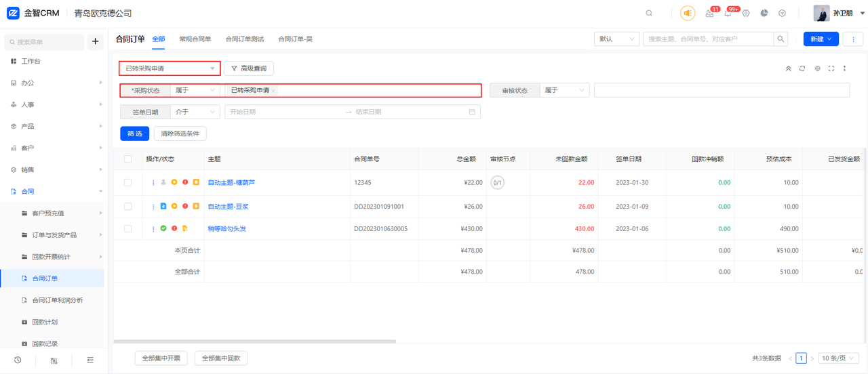Open the 稍等哈勾头发 contract link
The width and height of the screenshot is (868, 374).
[227, 229]
